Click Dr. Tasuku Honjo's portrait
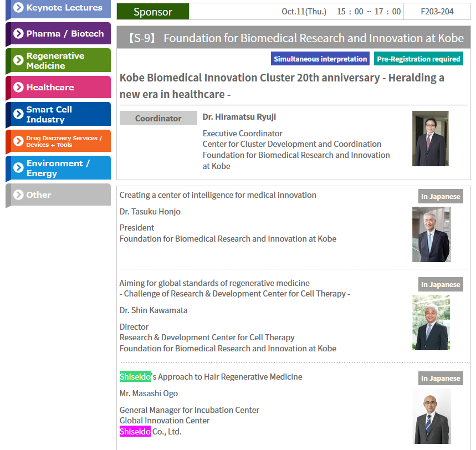 431,234
